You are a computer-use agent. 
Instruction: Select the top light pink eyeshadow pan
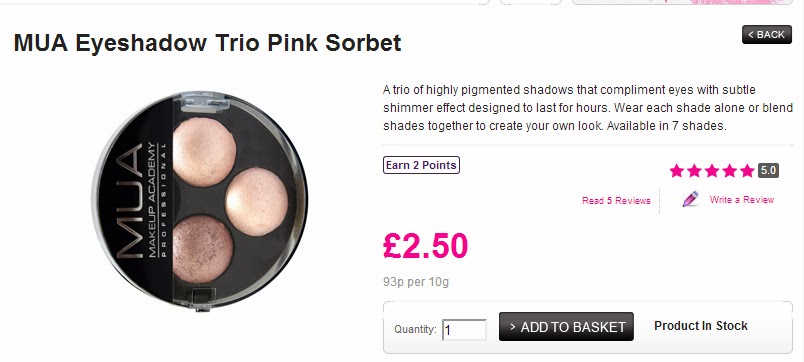(204, 152)
